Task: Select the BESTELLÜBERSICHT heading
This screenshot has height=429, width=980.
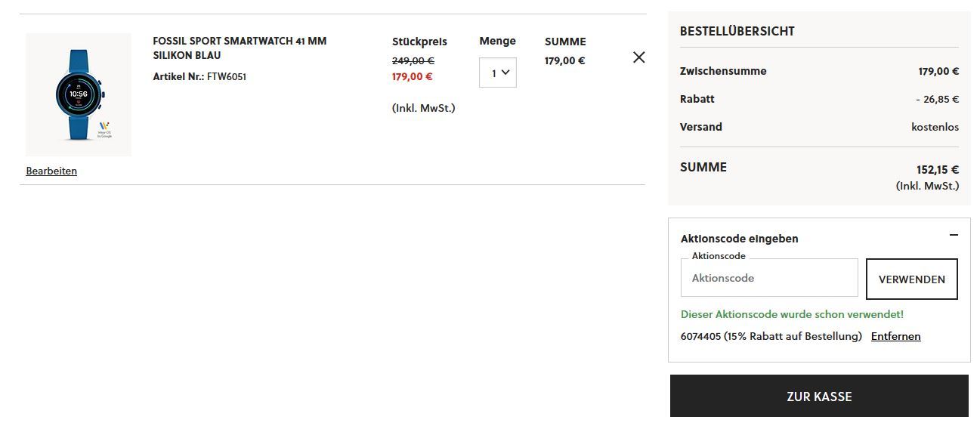Action: click(x=737, y=31)
